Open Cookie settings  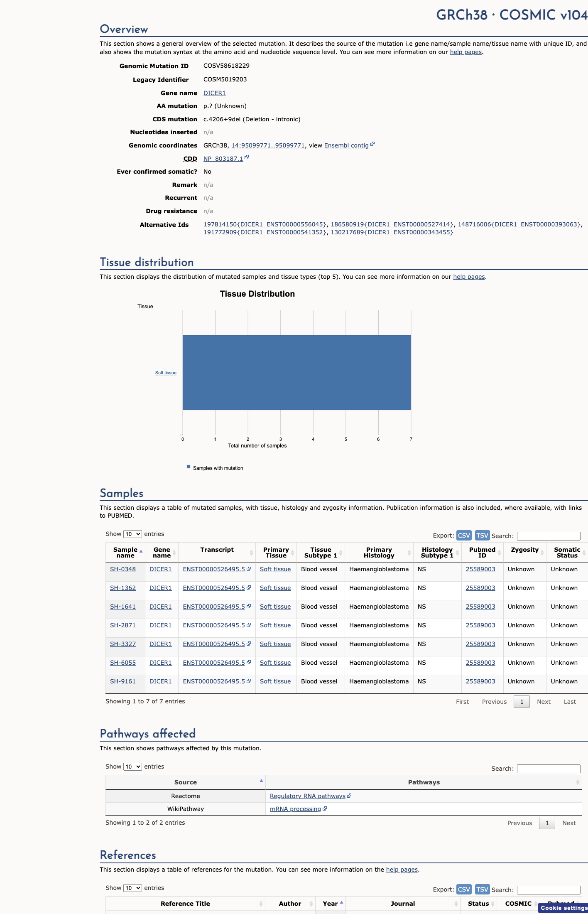563,908
